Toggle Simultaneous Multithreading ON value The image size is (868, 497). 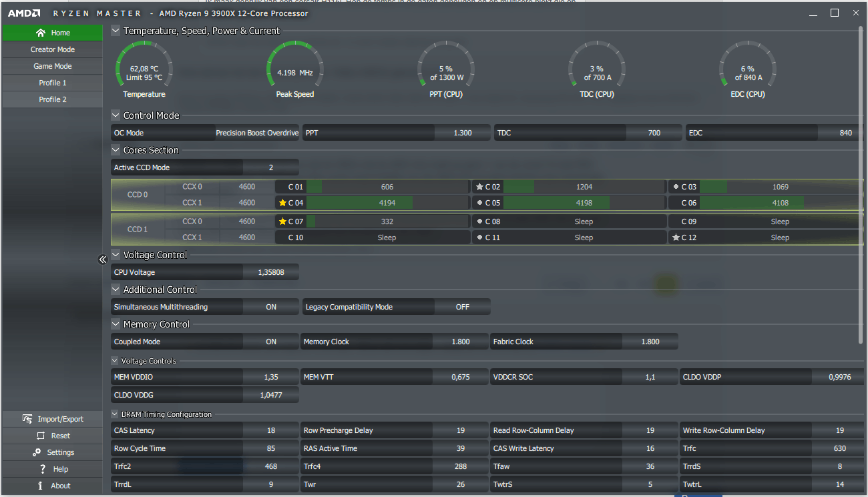point(271,307)
